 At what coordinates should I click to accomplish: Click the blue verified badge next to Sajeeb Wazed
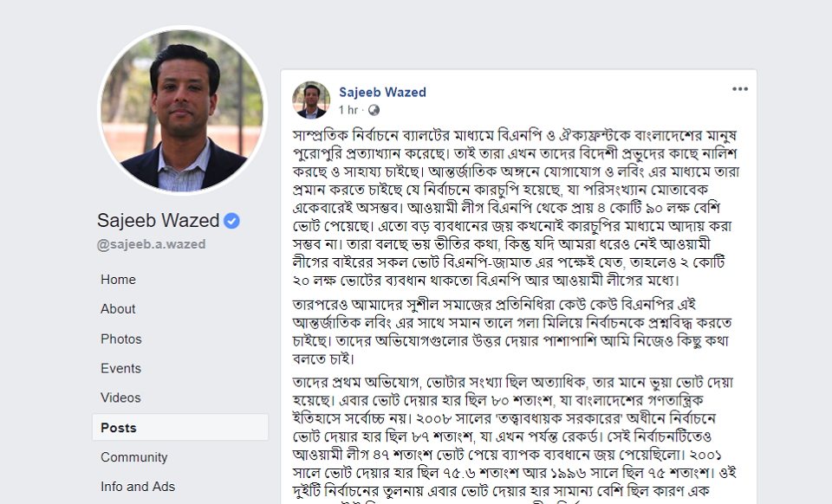point(231,221)
